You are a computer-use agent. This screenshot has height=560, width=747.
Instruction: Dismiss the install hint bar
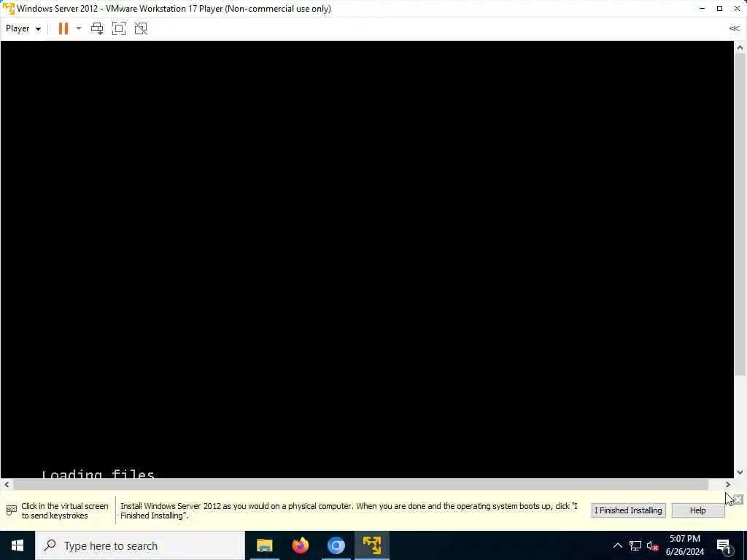[x=738, y=499]
